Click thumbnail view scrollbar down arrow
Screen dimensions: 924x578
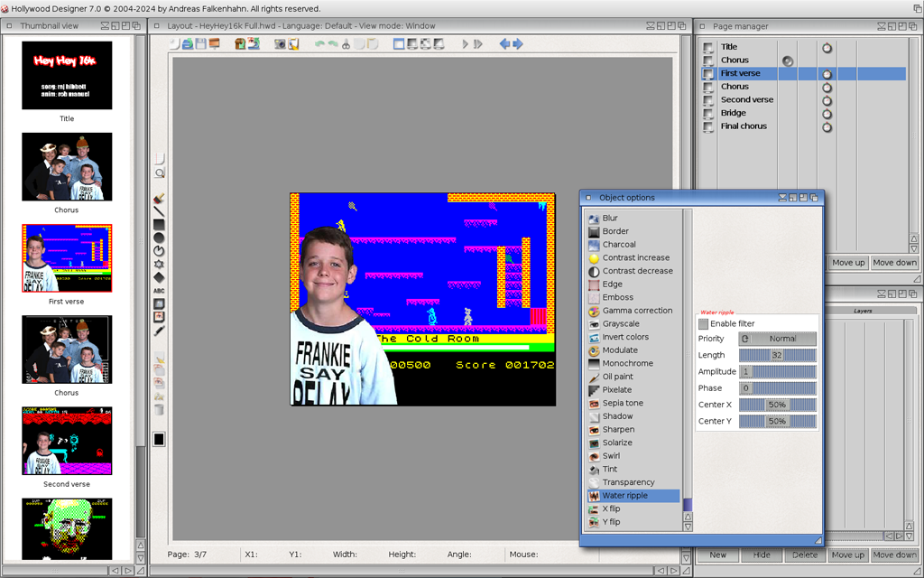point(140,557)
